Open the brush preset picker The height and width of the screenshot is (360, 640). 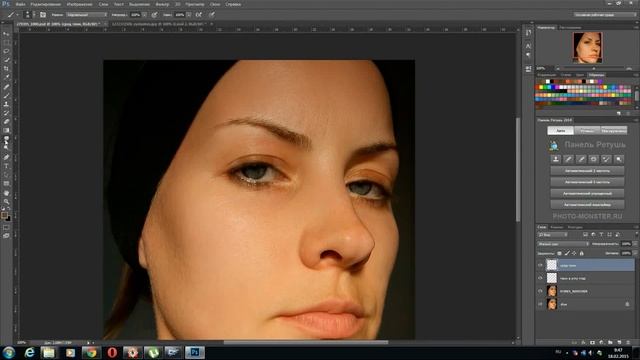(x=29, y=15)
